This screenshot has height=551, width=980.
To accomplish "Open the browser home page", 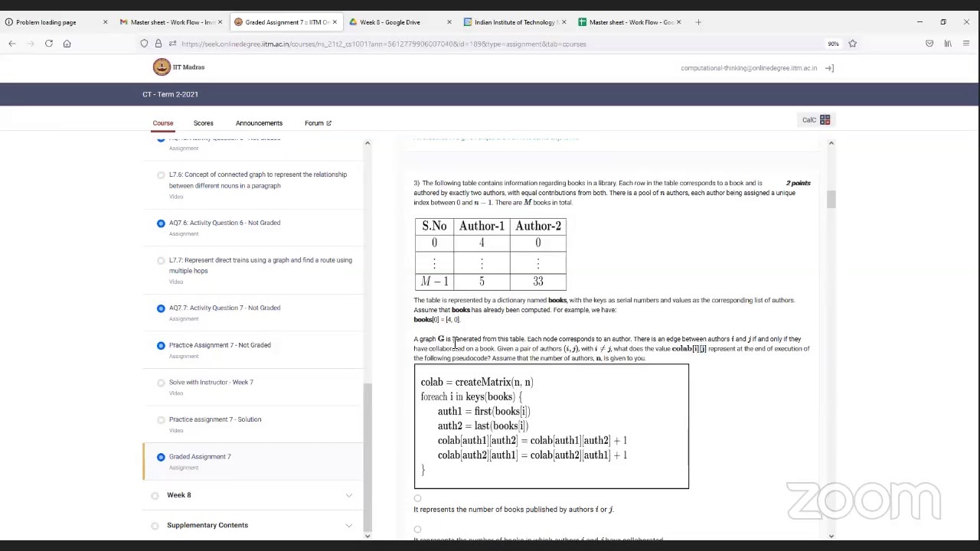I will 67,44.
